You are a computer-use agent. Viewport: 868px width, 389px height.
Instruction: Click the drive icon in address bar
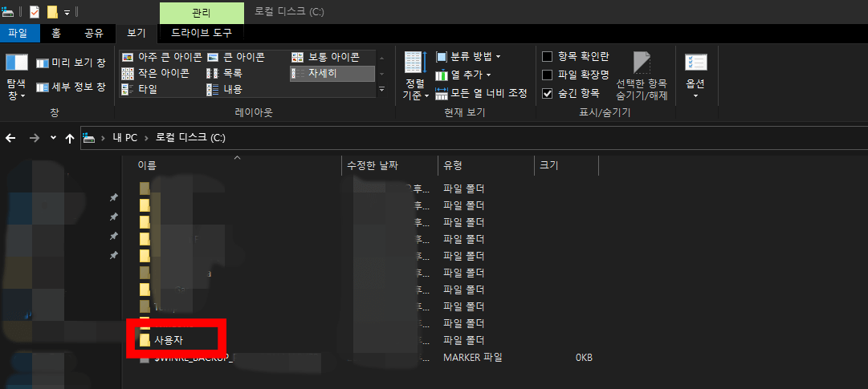coord(89,138)
